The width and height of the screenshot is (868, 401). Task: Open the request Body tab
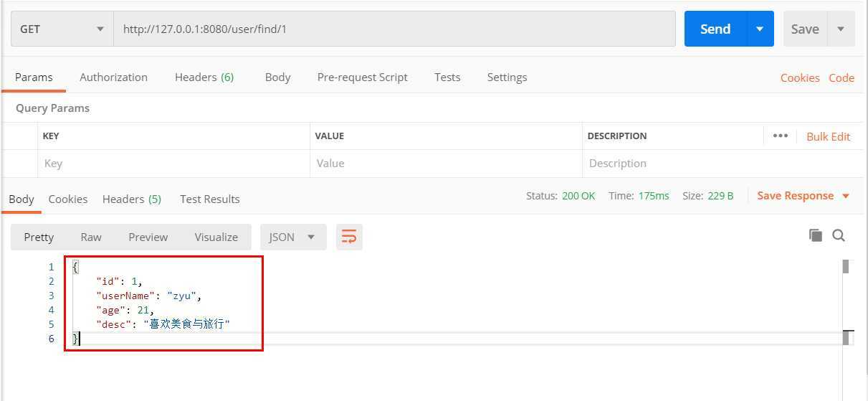[277, 77]
